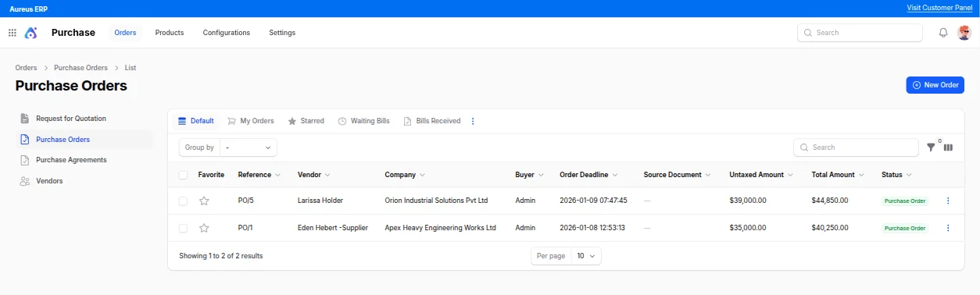Open row actions menu for PO/5
Viewport: 980px width, 295px height.
[948, 201]
